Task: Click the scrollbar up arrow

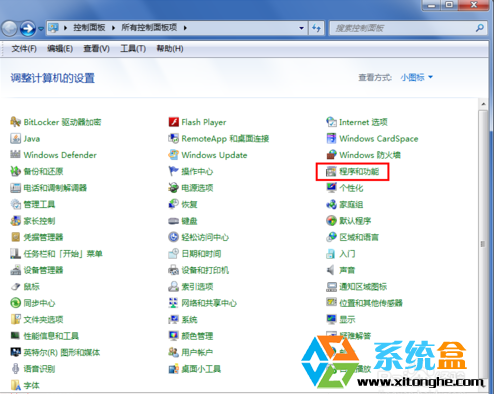Action: point(483,104)
